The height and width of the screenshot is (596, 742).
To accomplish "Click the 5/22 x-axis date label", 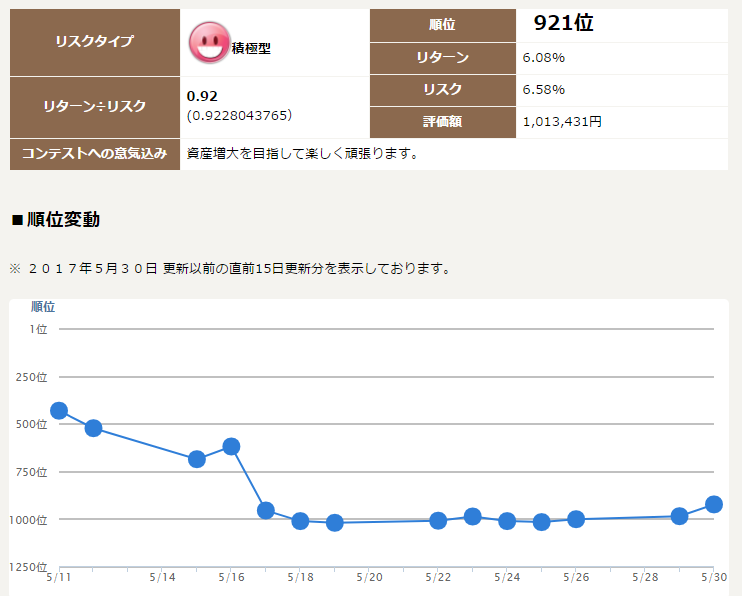I will point(438,577).
